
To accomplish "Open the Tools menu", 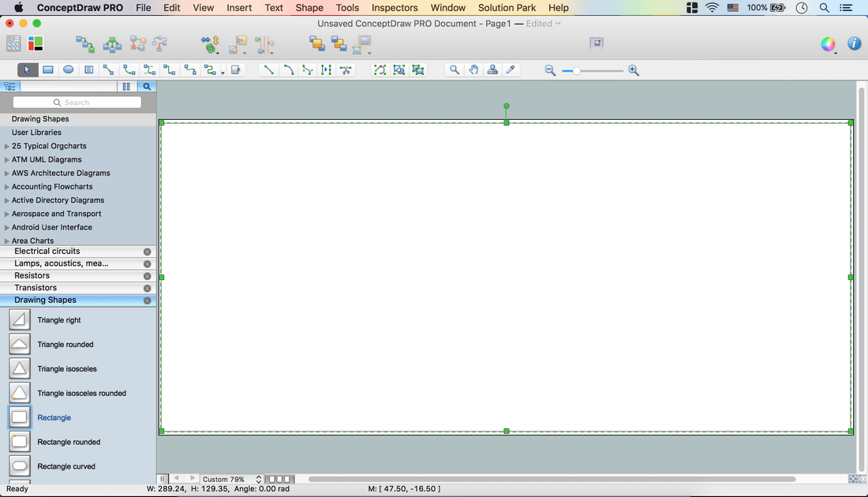I will pyautogui.click(x=348, y=8).
